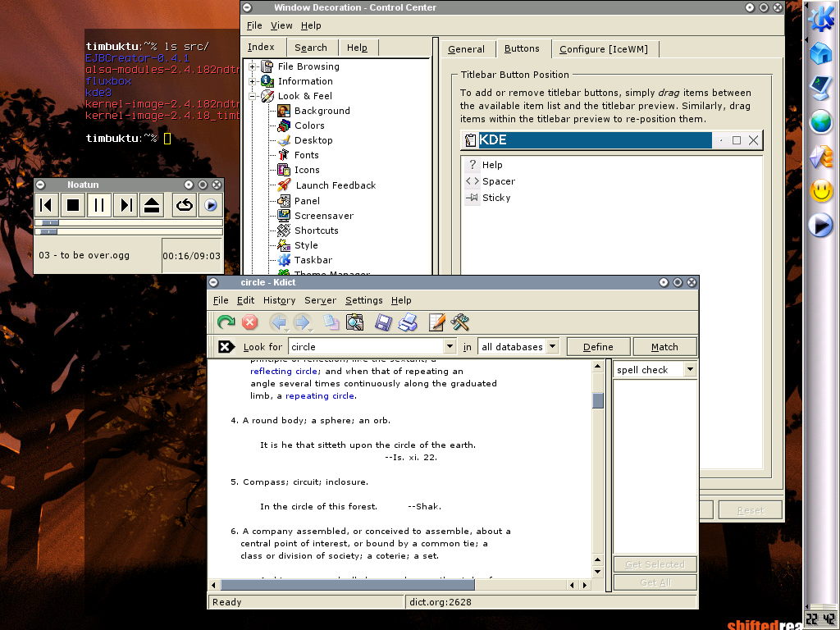
Task: Click green reload arrow in Kdict toolbar
Action: click(226, 322)
